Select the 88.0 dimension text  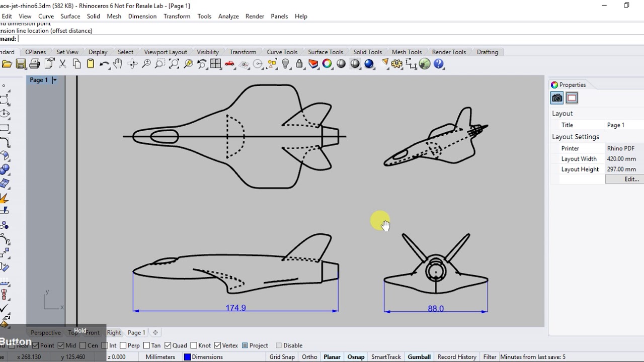coord(436,309)
